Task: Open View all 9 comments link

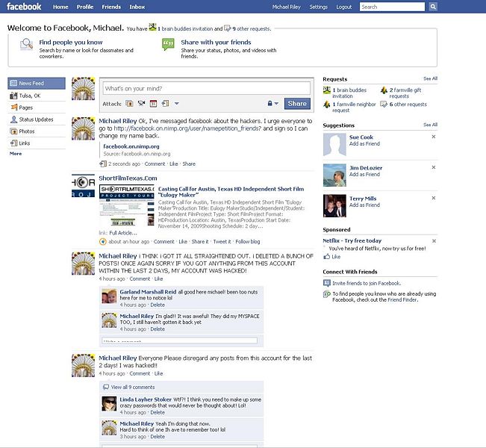Action: click(132, 387)
